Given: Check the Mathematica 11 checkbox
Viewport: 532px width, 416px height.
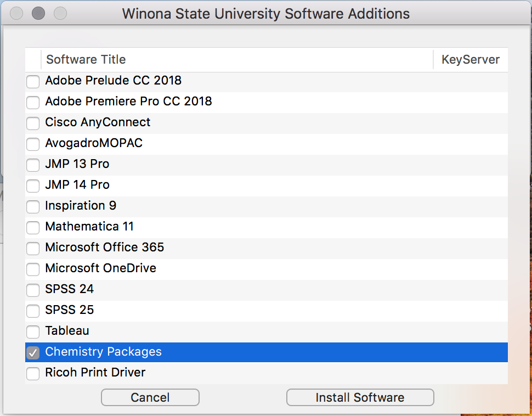Looking at the screenshot, I should [33, 228].
